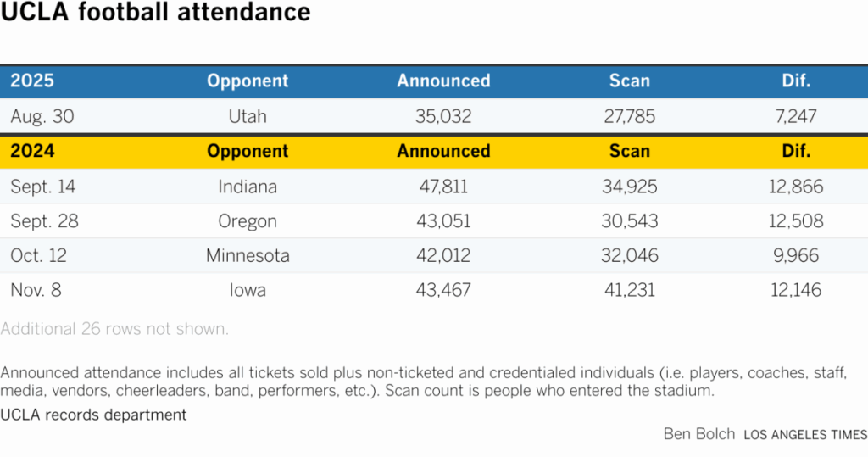Click the Opponent header in the yellow row
Image resolution: width=868 pixels, height=457 pixels.
pos(248,152)
